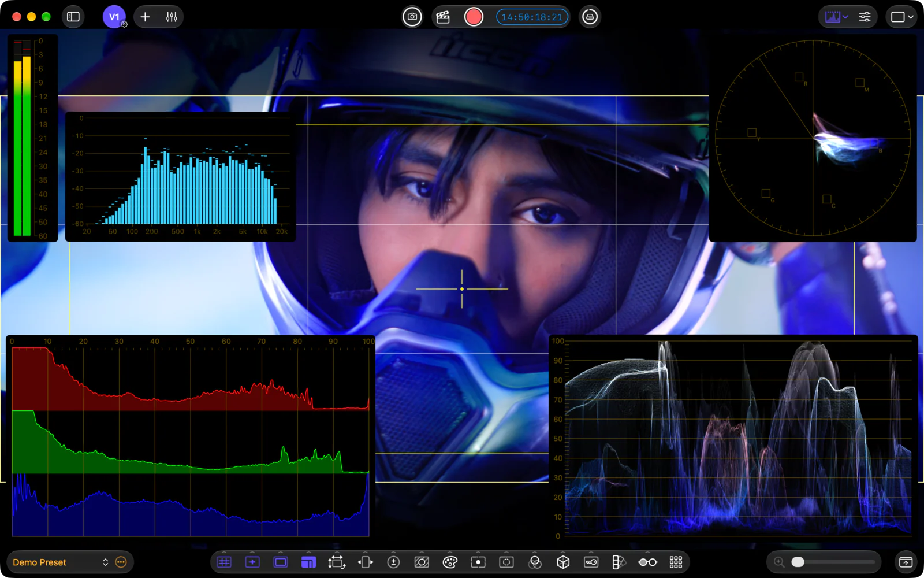The height and width of the screenshot is (578, 924).
Task: Toggle the grid overlay
Action: coord(224,562)
